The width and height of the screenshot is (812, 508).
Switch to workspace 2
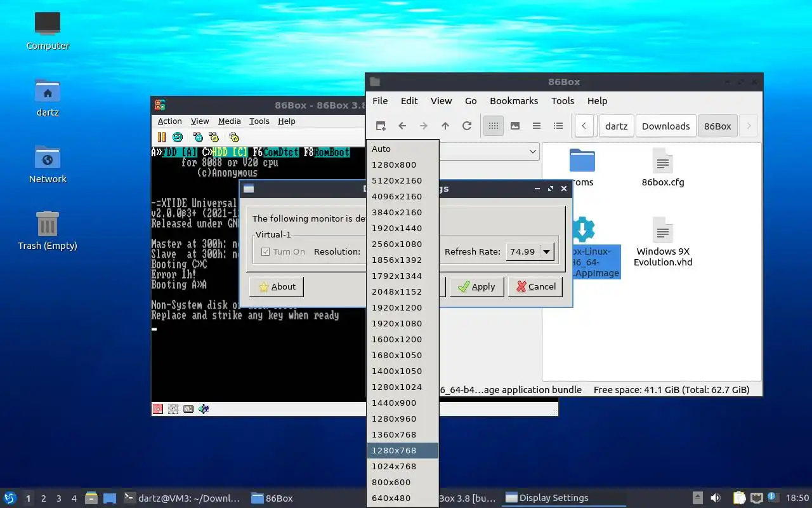[43, 498]
